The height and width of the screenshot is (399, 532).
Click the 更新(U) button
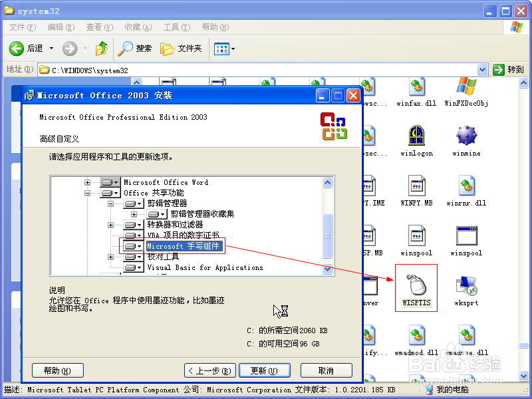pyautogui.click(x=259, y=370)
